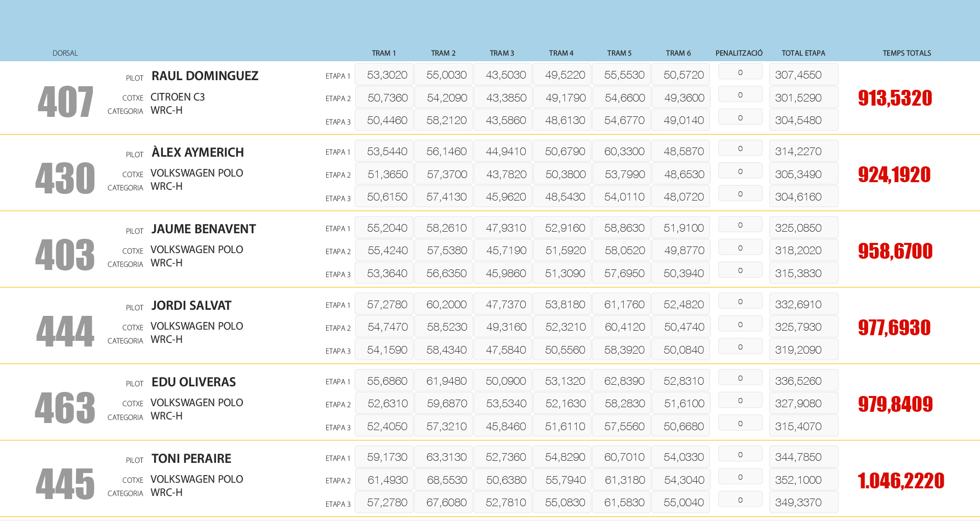The width and height of the screenshot is (980, 521).
Task: Click the red total 958,6700
Action: tap(895, 251)
